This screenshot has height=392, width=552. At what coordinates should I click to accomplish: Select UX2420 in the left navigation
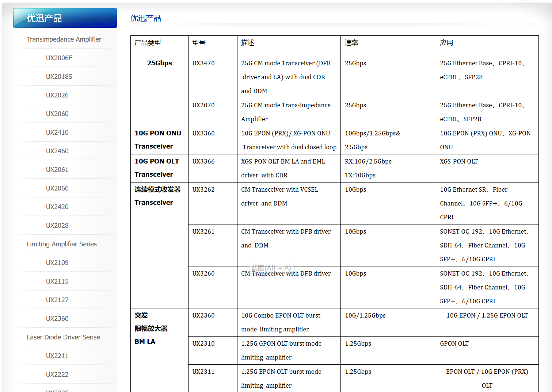pyautogui.click(x=57, y=207)
